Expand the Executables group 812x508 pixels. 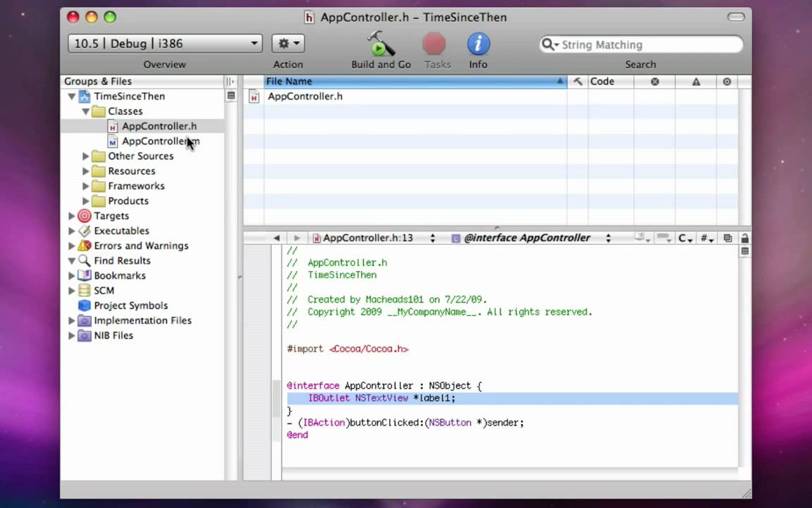pos(71,231)
